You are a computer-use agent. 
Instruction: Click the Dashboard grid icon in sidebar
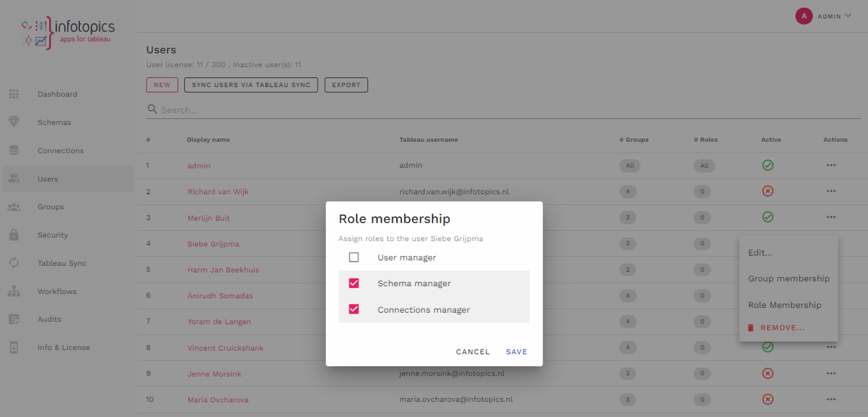[x=14, y=94]
